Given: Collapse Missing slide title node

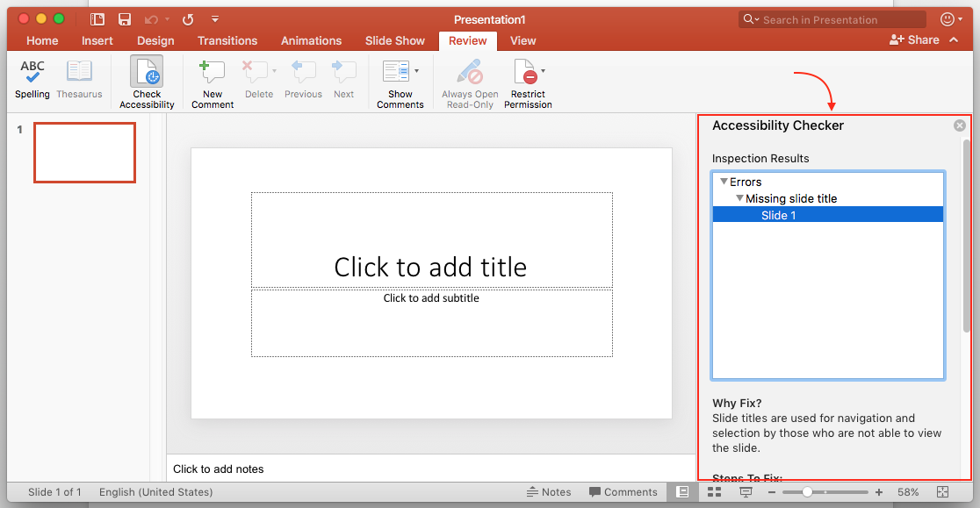Looking at the screenshot, I should click(x=739, y=198).
